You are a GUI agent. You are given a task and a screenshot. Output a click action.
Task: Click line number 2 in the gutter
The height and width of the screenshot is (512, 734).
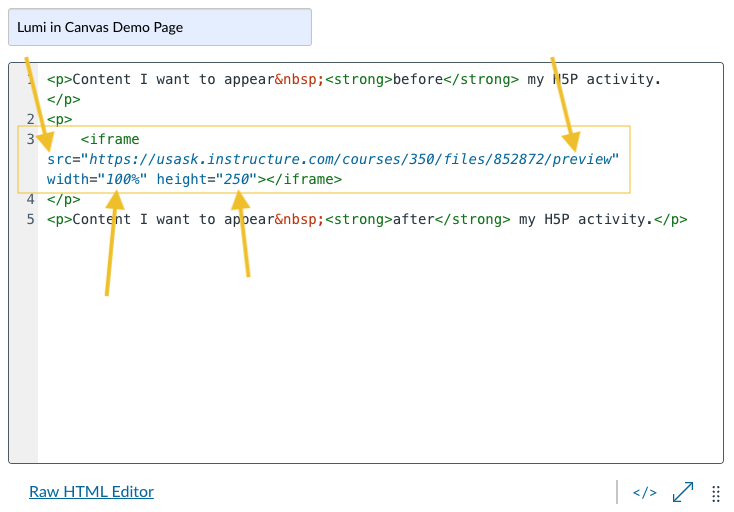coord(30,119)
